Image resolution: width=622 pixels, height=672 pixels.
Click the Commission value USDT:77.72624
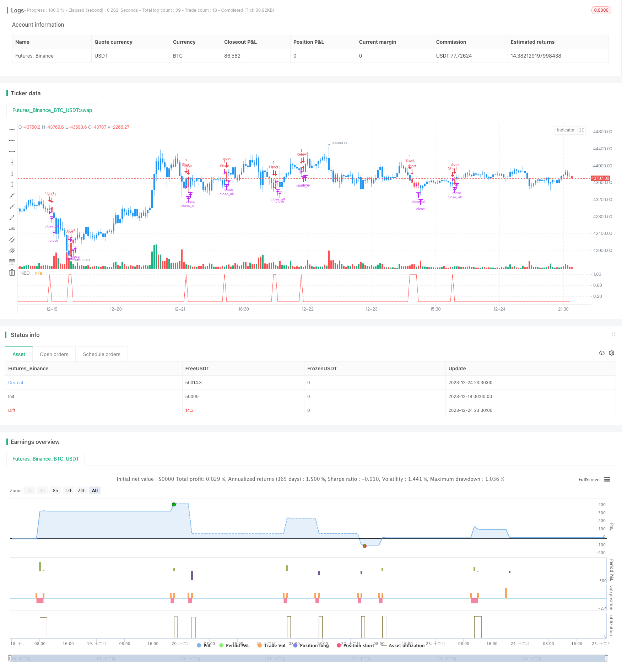pos(454,56)
